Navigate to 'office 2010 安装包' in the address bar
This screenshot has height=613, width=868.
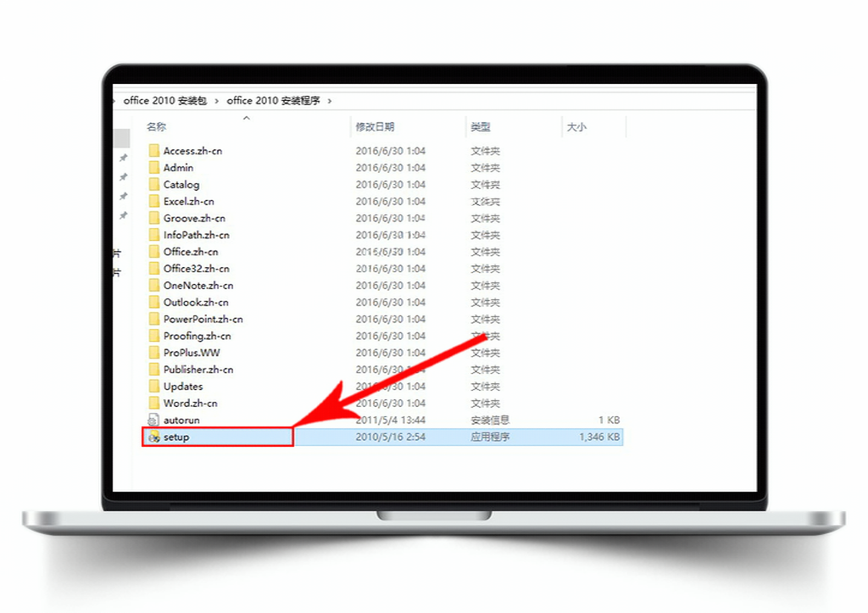pyautogui.click(x=165, y=100)
